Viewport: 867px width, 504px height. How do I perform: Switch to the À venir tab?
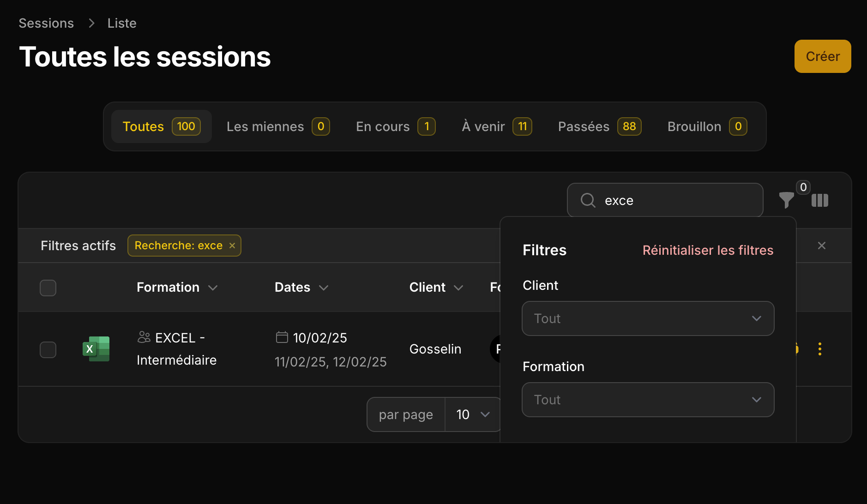496,126
